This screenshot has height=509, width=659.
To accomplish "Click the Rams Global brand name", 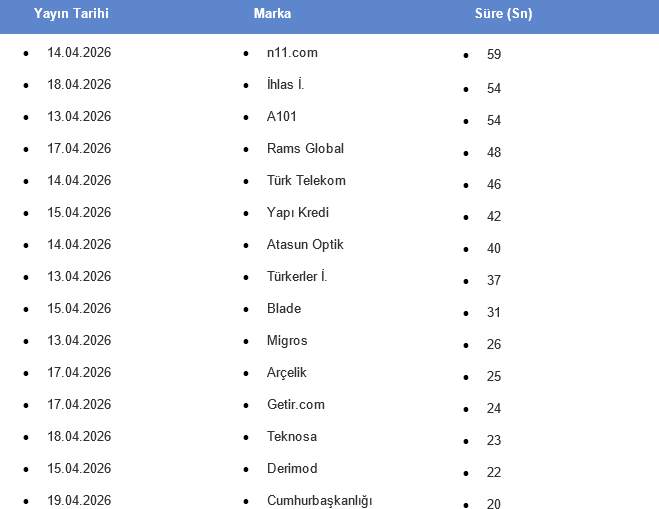I will 305,148.
